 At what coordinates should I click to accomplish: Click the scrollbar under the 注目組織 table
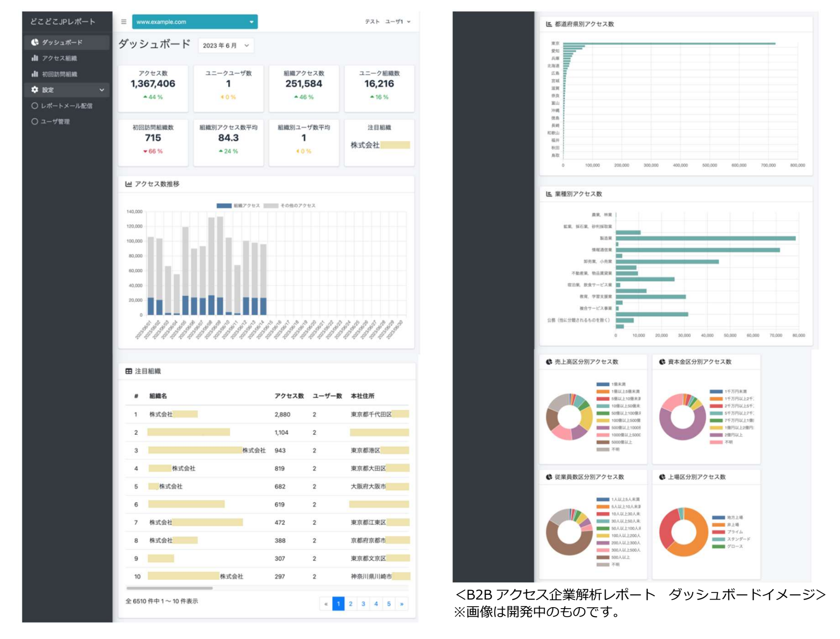click(170, 588)
